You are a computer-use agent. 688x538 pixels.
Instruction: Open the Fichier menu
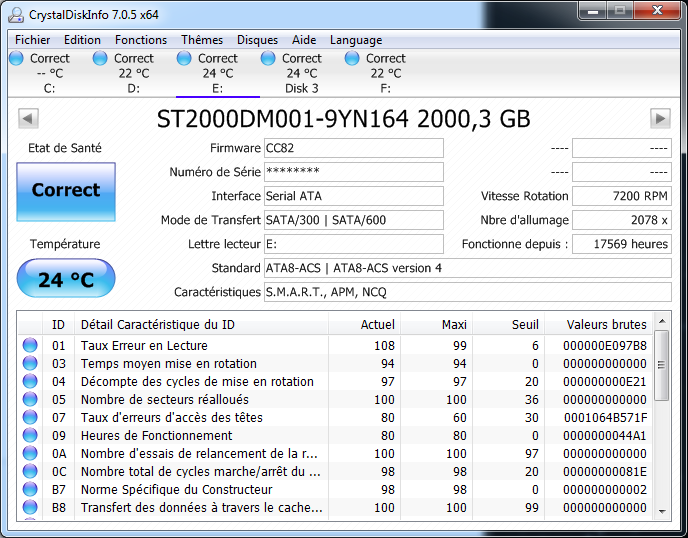tap(32, 40)
